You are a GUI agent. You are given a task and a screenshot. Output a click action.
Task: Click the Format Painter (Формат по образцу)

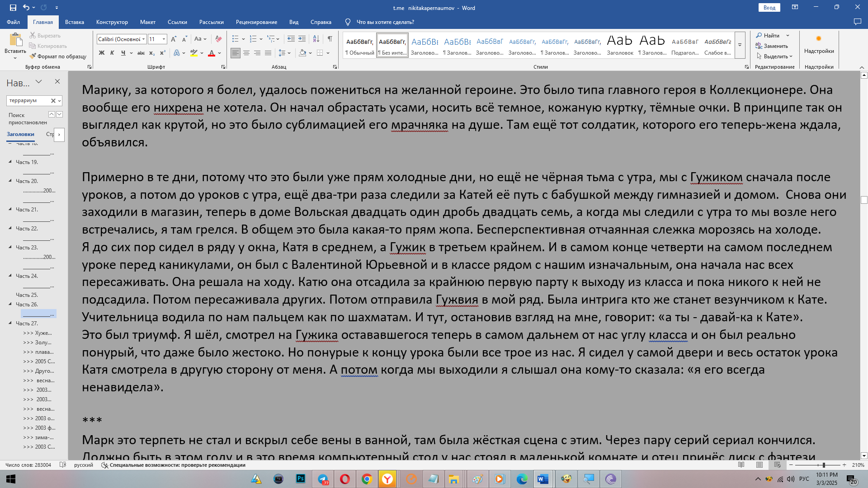58,56
